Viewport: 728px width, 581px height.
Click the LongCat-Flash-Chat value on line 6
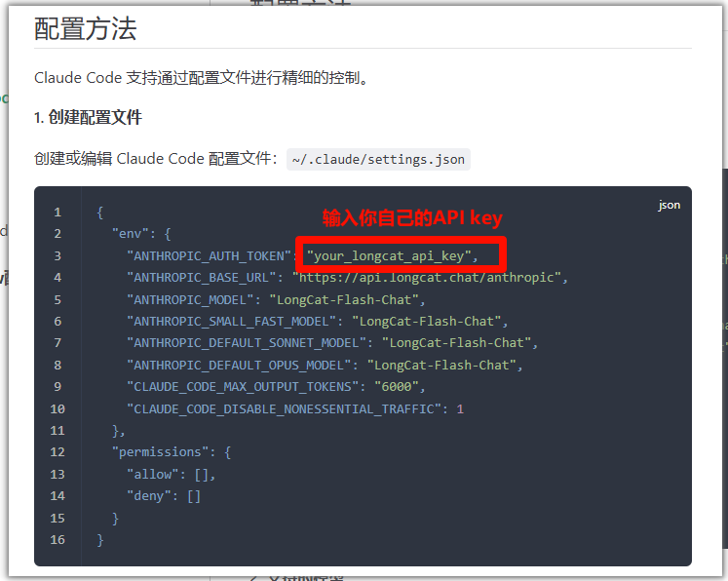tap(427, 322)
